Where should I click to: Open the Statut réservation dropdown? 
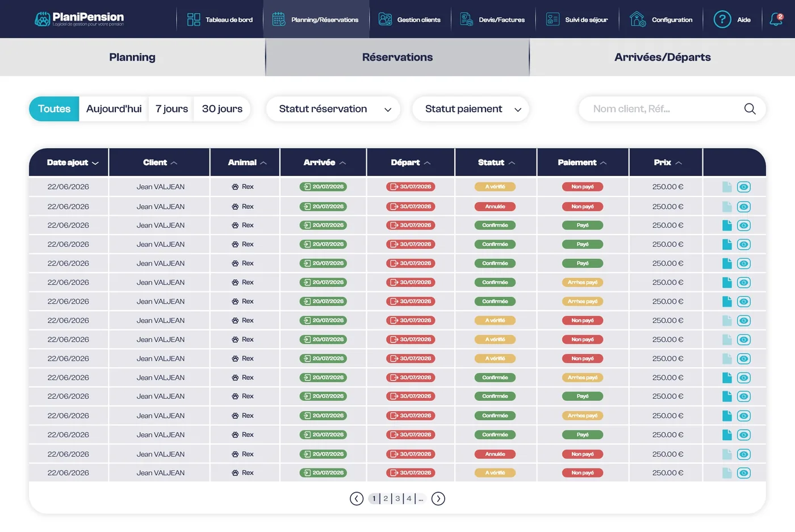pos(333,109)
